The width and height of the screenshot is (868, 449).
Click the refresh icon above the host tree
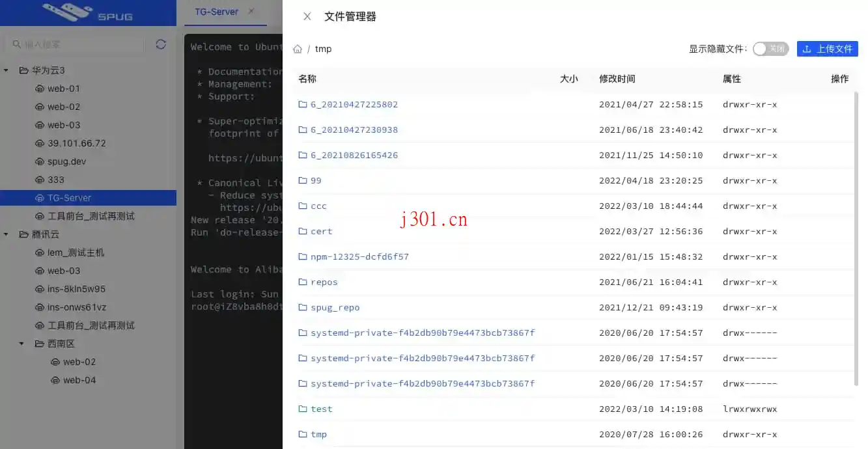click(160, 44)
